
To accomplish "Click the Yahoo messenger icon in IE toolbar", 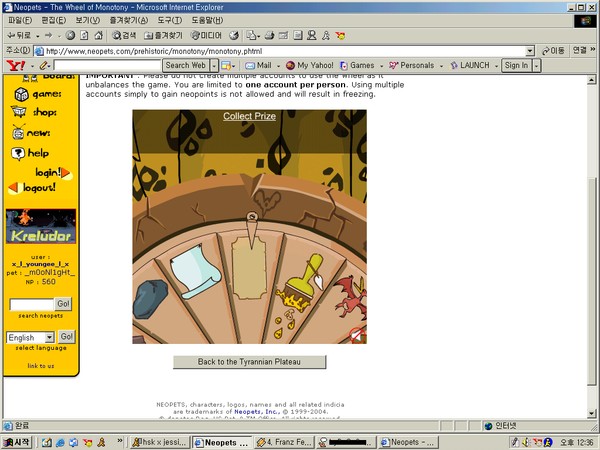I will tap(340, 36).
